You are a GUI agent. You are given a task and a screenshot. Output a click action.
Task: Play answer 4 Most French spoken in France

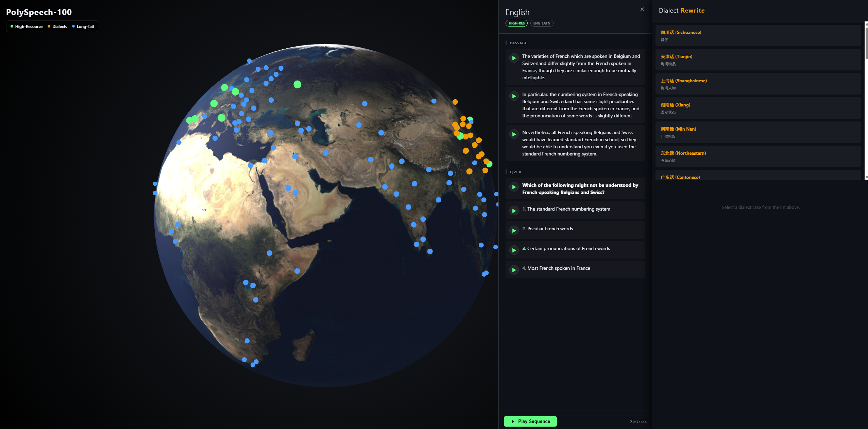coord(514,270)
